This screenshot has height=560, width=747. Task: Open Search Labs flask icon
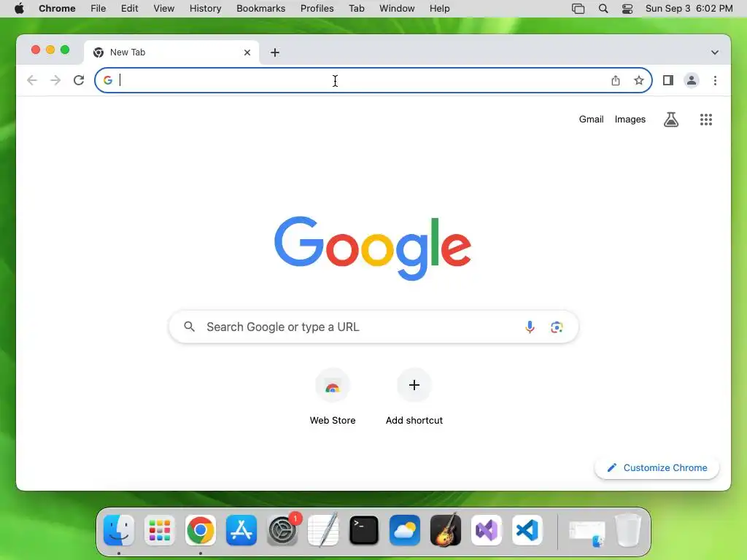tap(671, 120)
